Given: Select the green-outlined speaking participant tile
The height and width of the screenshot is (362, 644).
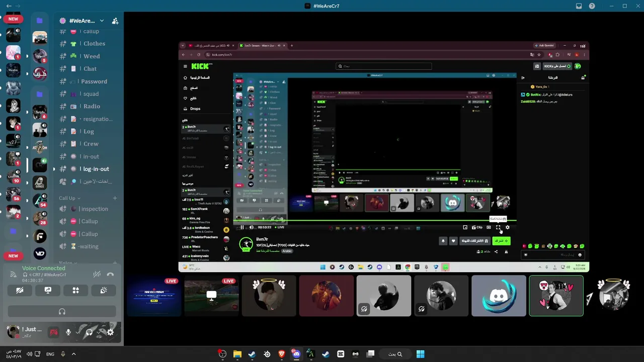Looking at the screenshot, I should pos(556,296).
